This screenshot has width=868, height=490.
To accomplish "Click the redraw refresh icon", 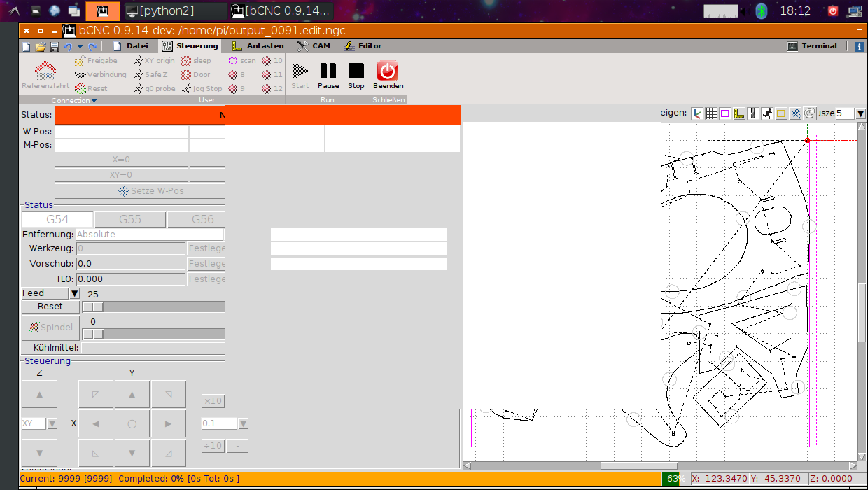I will tap(810, 113).
